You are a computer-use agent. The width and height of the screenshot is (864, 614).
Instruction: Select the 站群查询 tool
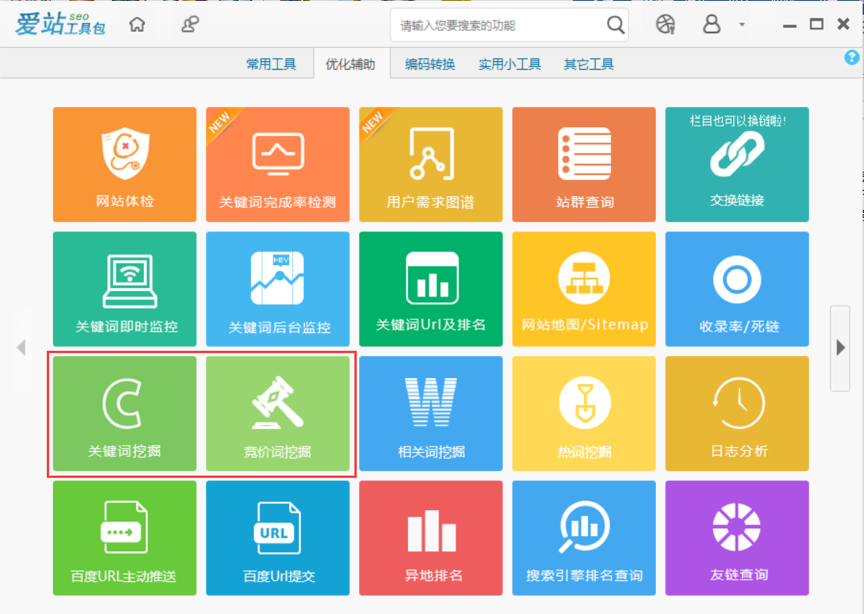584,164
